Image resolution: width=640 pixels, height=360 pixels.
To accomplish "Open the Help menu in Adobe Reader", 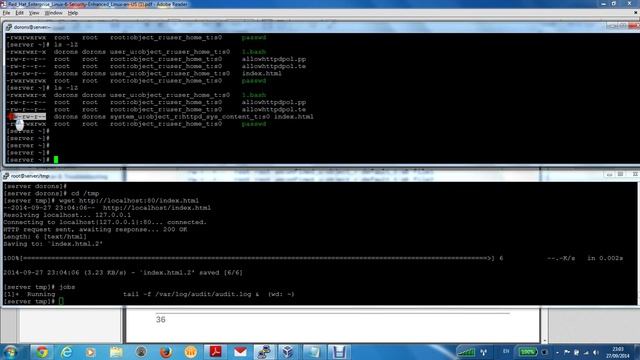I will pos(73,13).
